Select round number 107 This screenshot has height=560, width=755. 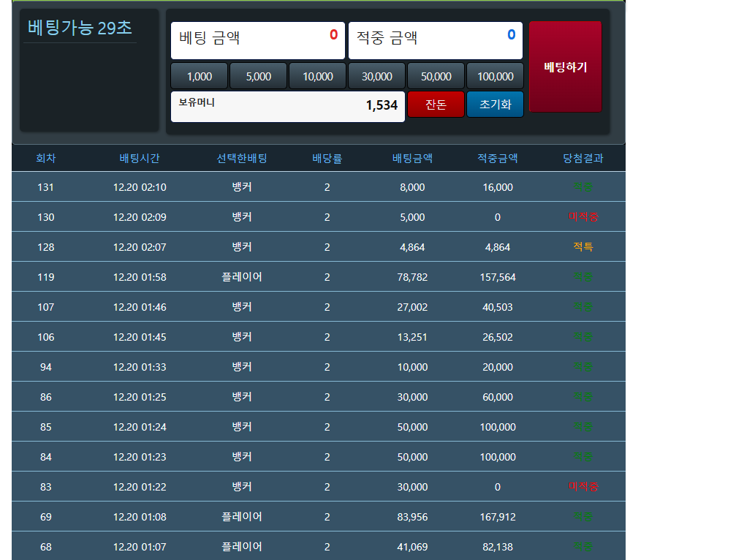tap(46, 307)
